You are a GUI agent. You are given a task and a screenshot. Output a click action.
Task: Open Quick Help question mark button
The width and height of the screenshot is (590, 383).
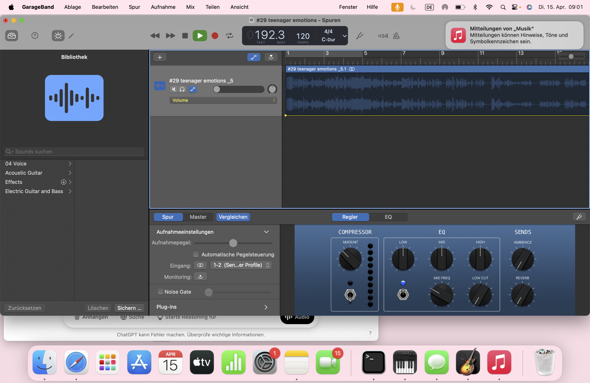(x=35, y=36)
